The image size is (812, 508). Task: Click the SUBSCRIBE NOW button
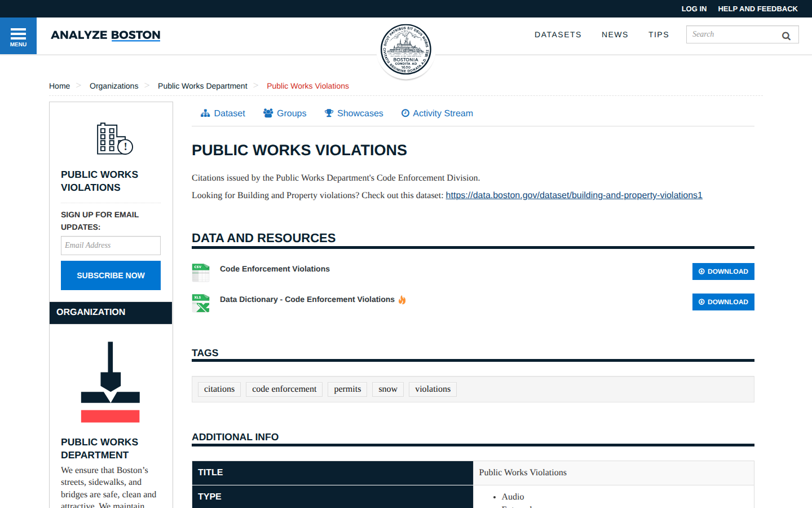pyautogui.click(x=111, y=275)
